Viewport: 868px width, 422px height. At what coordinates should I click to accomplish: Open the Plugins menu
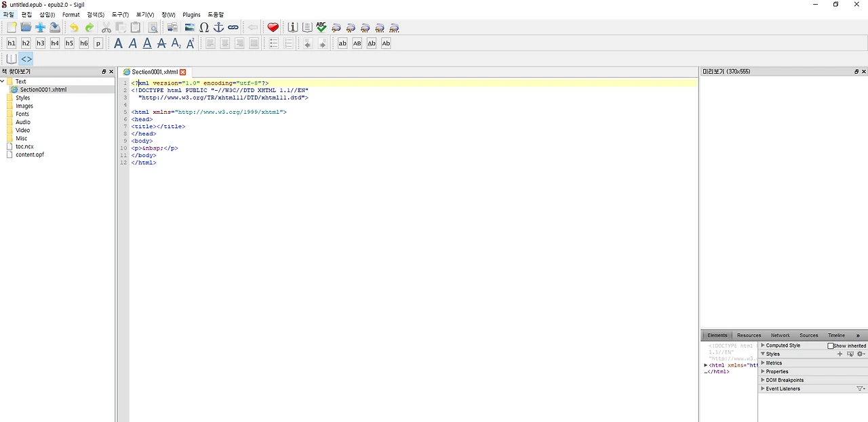(x=191, y=14)
